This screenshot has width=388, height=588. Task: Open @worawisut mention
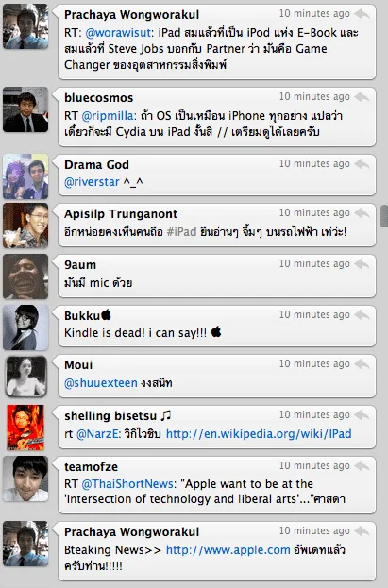click(118, 33)
